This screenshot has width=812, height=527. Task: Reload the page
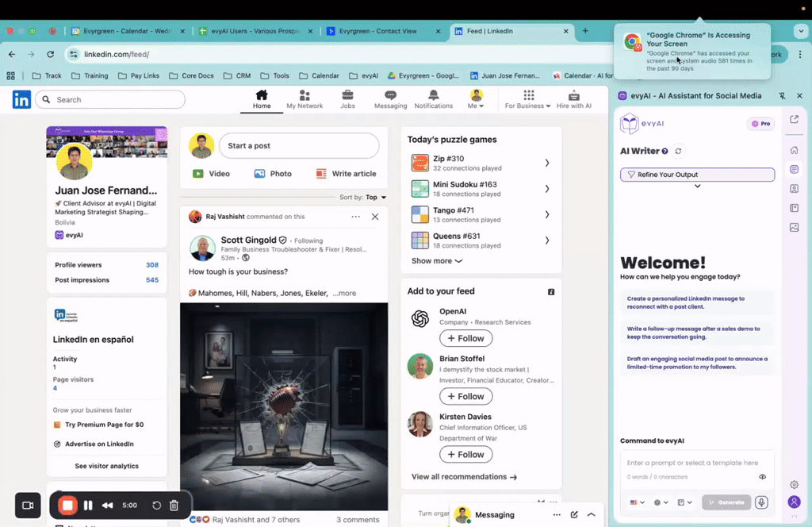tap(50, 54)
